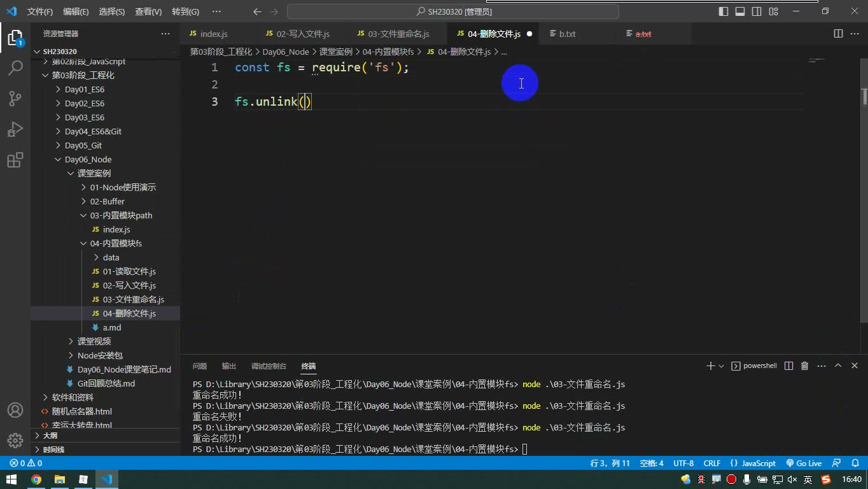The width and height of the screenshot is (868, 489).
Task: Toggle the bottom panel visibility
Action: coord(740,11)
